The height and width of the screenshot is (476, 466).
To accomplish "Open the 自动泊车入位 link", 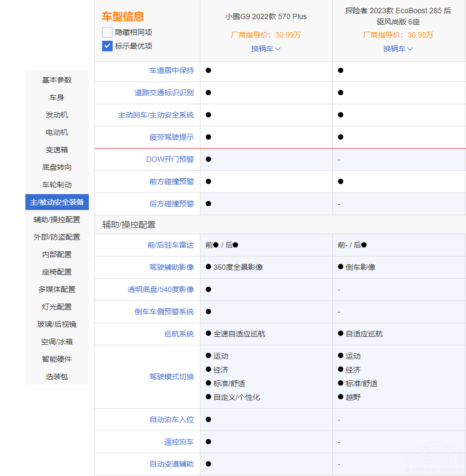I will (x=171, y=419).
